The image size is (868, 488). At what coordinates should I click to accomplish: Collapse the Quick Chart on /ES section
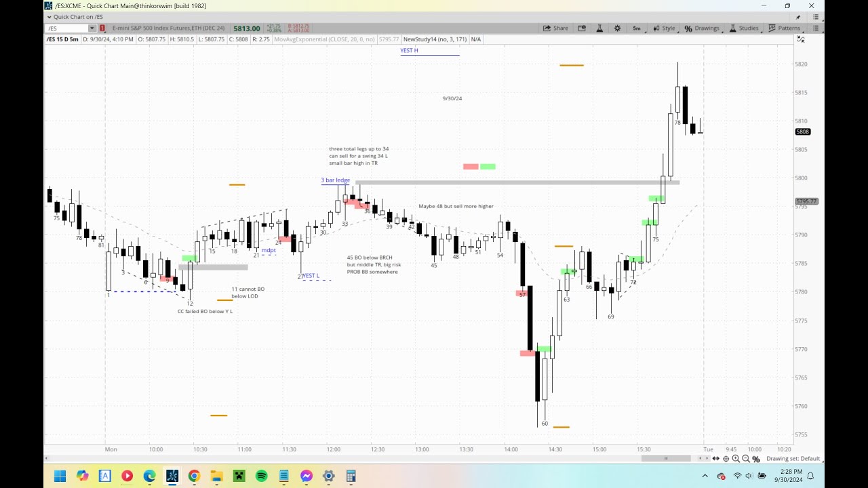click(49, 17)
